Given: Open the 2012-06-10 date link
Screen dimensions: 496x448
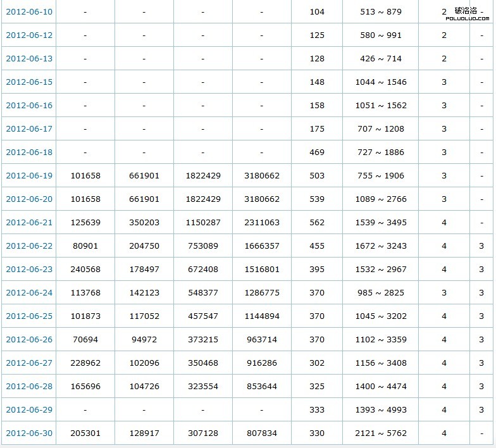Looking at the screenshot, I should 29,12.
